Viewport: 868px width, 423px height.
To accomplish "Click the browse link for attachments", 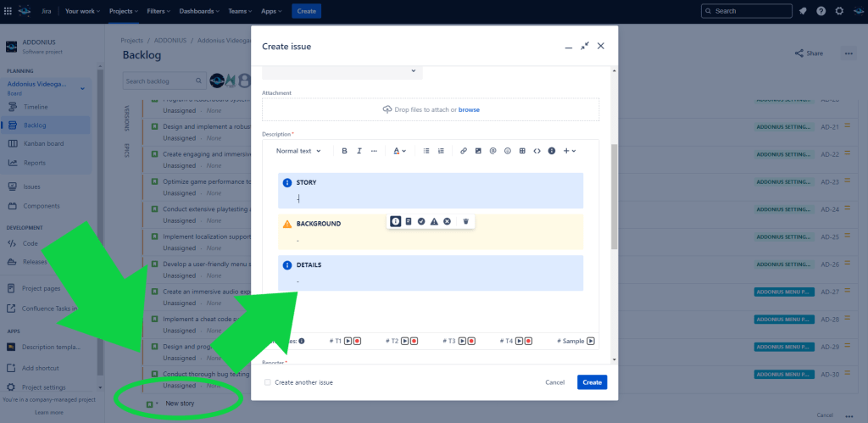I will coord(469,109).
